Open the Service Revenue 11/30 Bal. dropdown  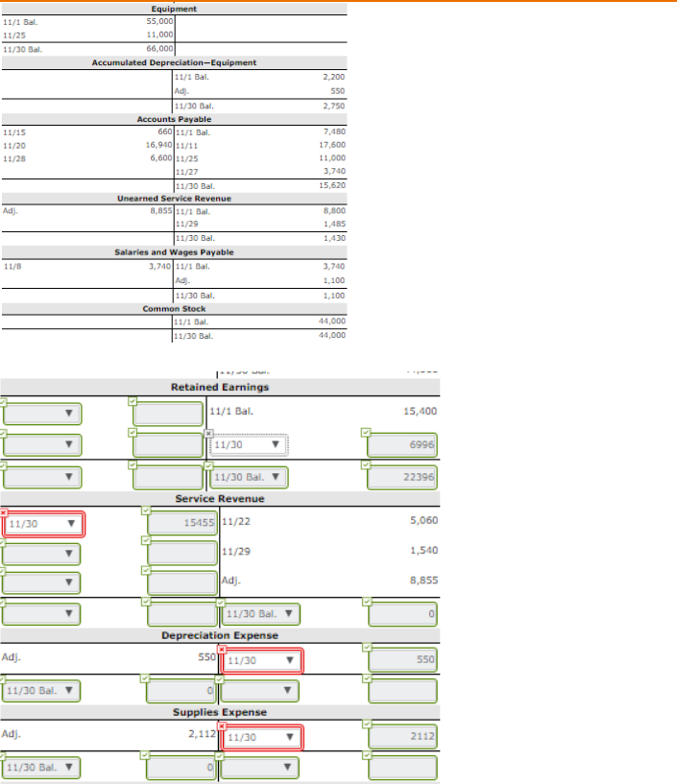click(x=260, y=614)
